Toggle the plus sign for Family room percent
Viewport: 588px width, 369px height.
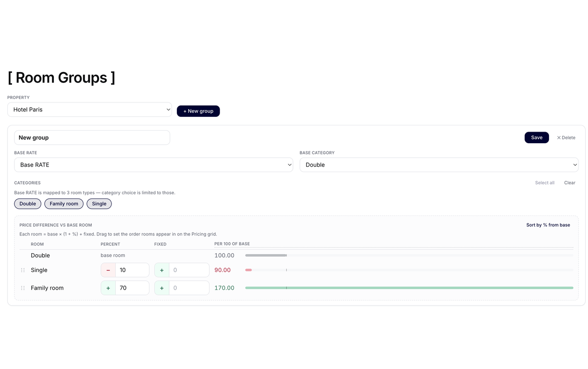coord(108,288)
